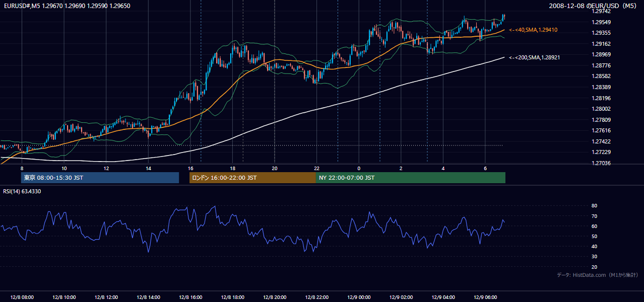Click hour label 10 under price chart
Screen dimensions: 644x302
pyautogui.click(x=64, y=168)
